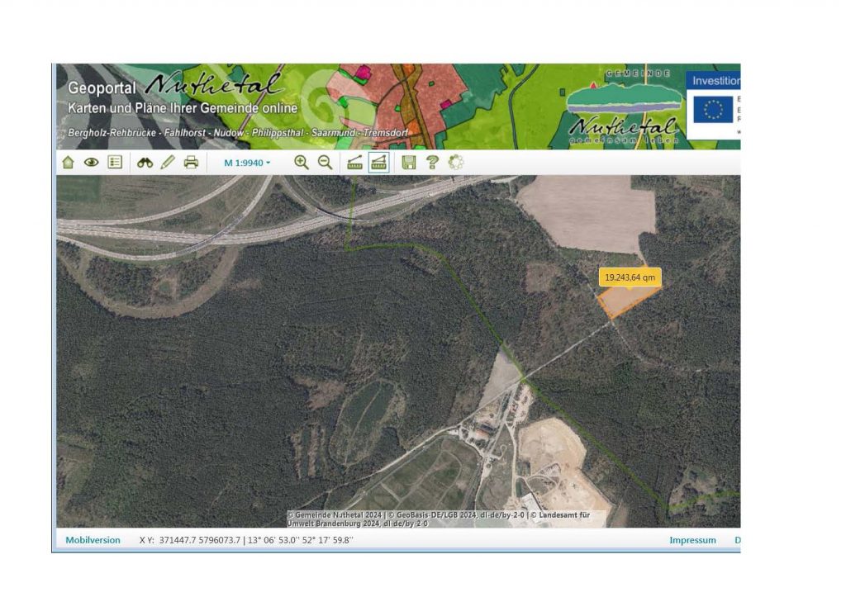
Task: Select the distance measuring ruler tool
Action: (x=355, y=163)
